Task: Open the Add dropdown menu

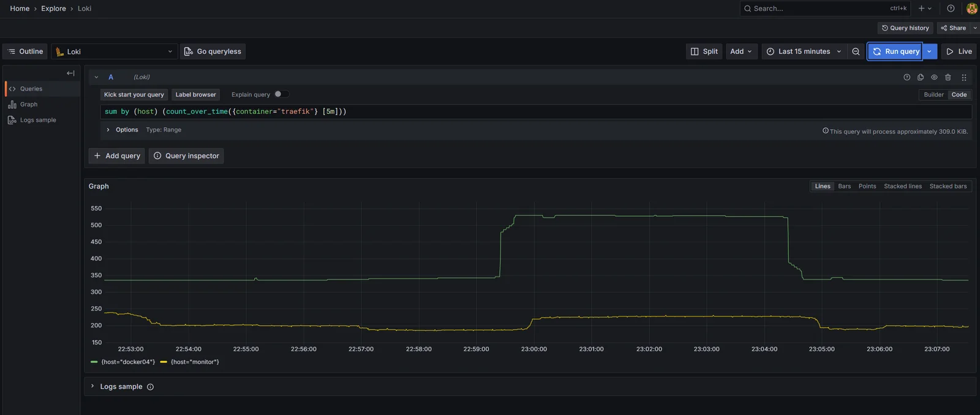Action: click(x=741, y=51)
